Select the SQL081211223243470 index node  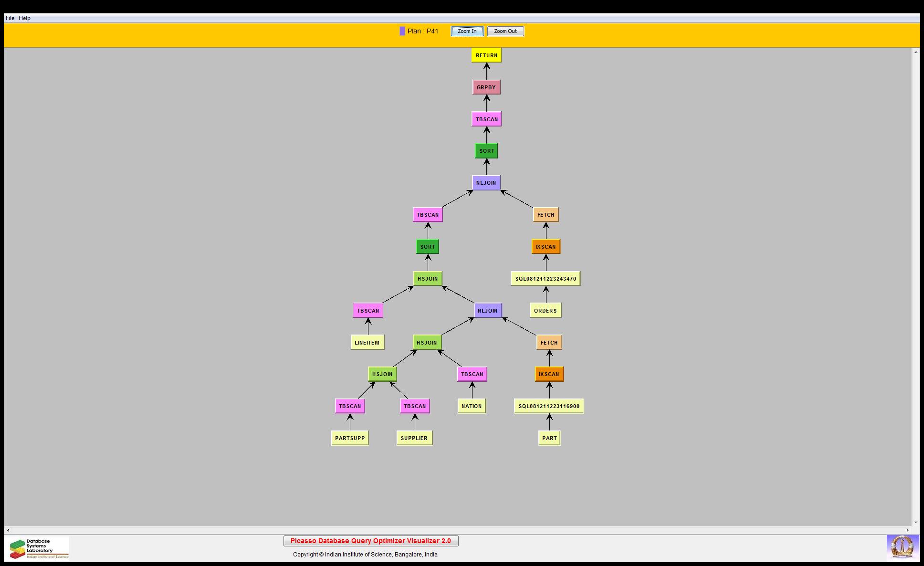pos(545,279)
